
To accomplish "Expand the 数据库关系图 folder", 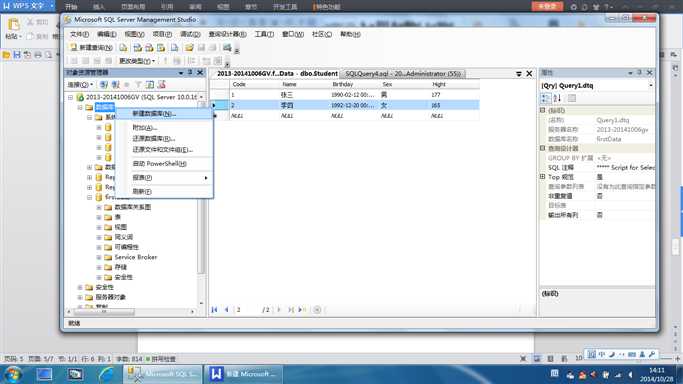I will pyautogui.click(x=99, y=207).
